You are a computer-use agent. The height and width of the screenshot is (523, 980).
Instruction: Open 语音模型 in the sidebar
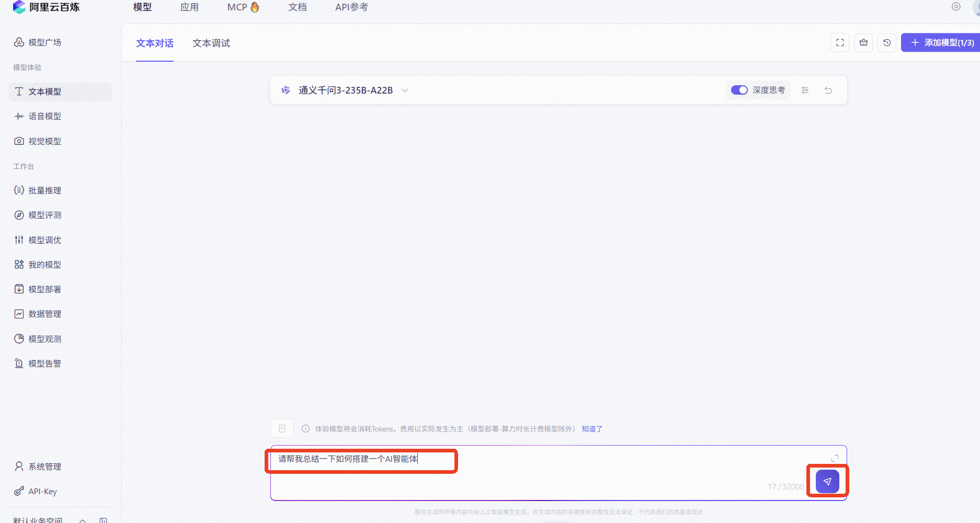[x=38, y=116]
